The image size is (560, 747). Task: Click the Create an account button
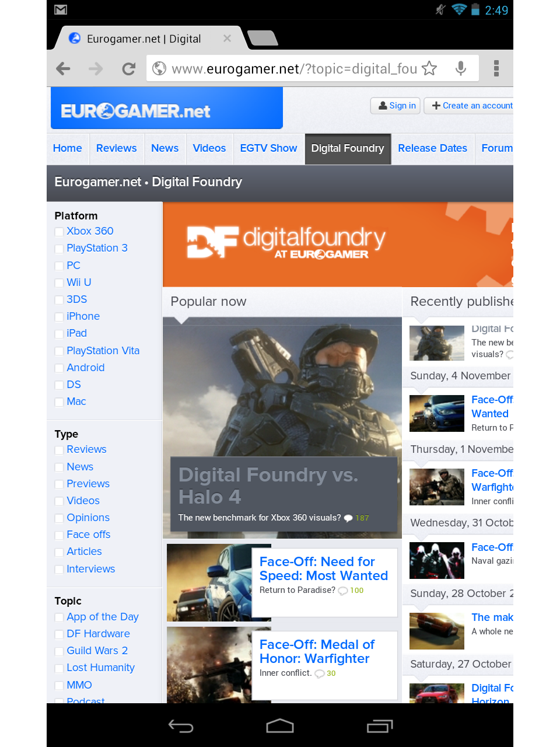[x=469, y=106]
